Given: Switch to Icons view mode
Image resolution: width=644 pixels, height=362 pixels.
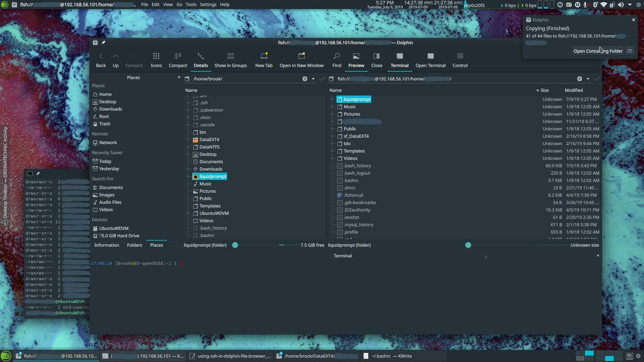Looking at the screenshot, I should tap(156, 60).
